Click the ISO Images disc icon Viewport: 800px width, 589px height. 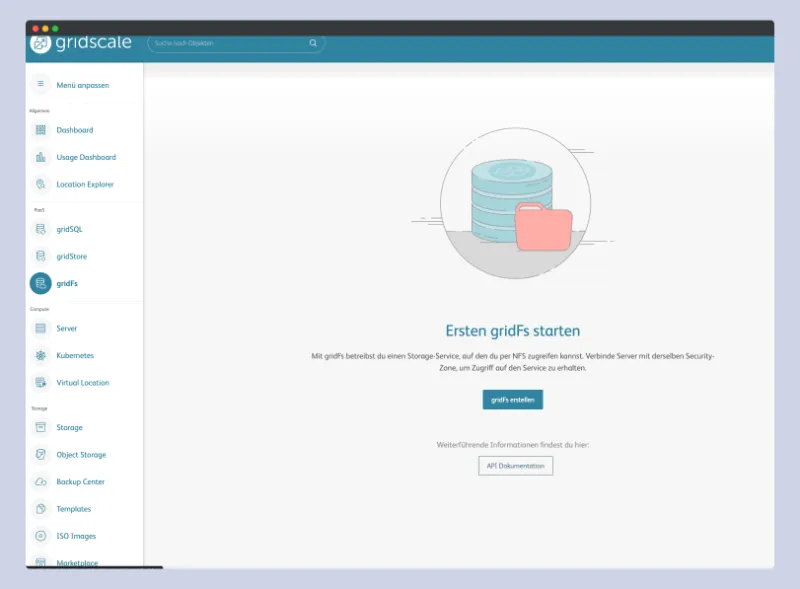41,536
